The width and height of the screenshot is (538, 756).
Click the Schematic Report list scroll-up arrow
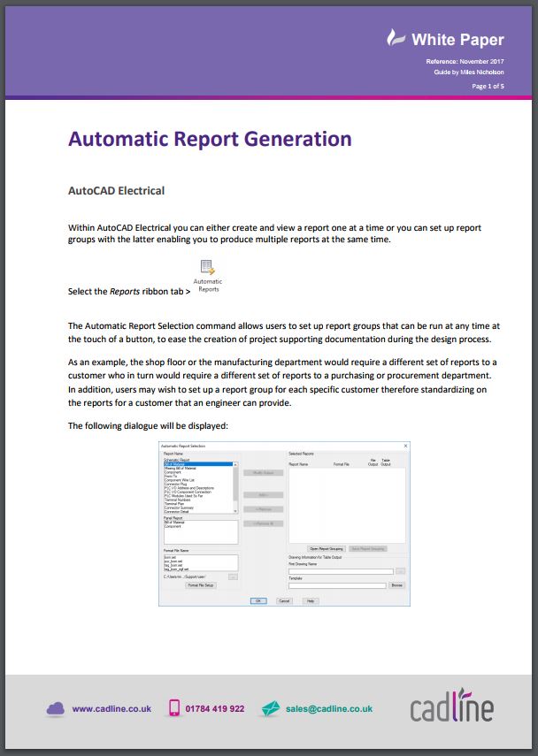(x=235, y=464)
